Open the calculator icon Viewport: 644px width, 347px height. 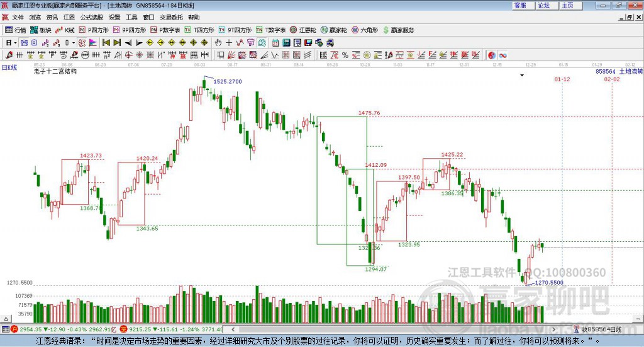286,43
